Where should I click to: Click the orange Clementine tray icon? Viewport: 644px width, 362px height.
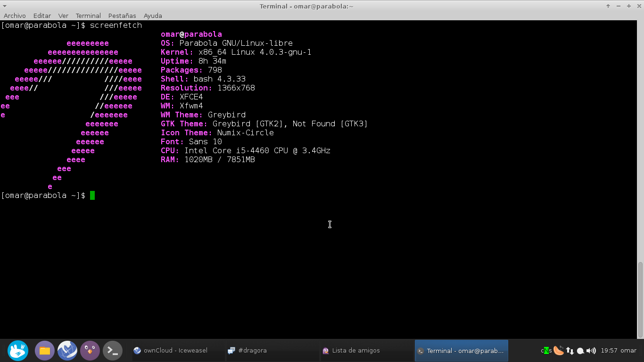(x=559, y=350)
